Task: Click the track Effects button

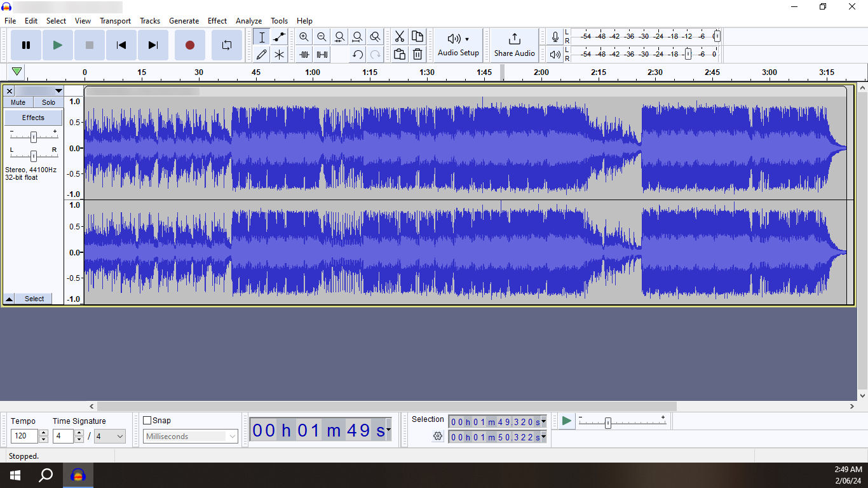Action: tap(33, 118)
